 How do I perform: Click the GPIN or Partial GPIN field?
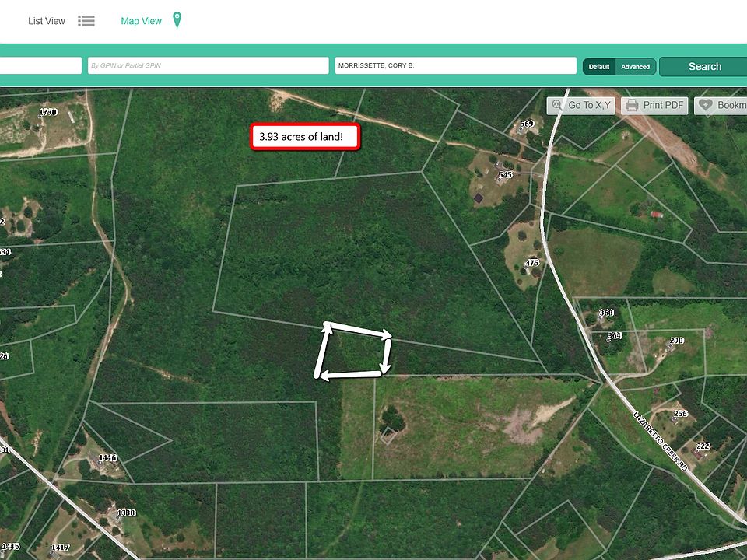point(207,66)
